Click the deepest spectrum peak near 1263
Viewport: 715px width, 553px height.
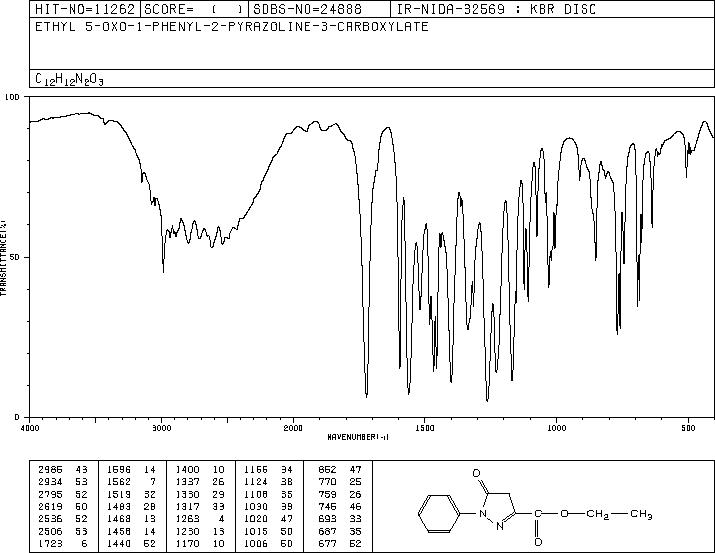(487, 399)
